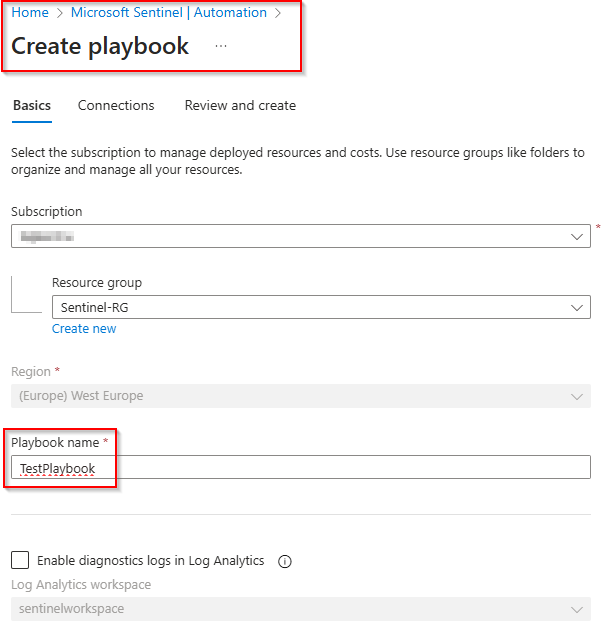Click the ellipsis beside Create playbook title
604x633 pixels.
221,46
